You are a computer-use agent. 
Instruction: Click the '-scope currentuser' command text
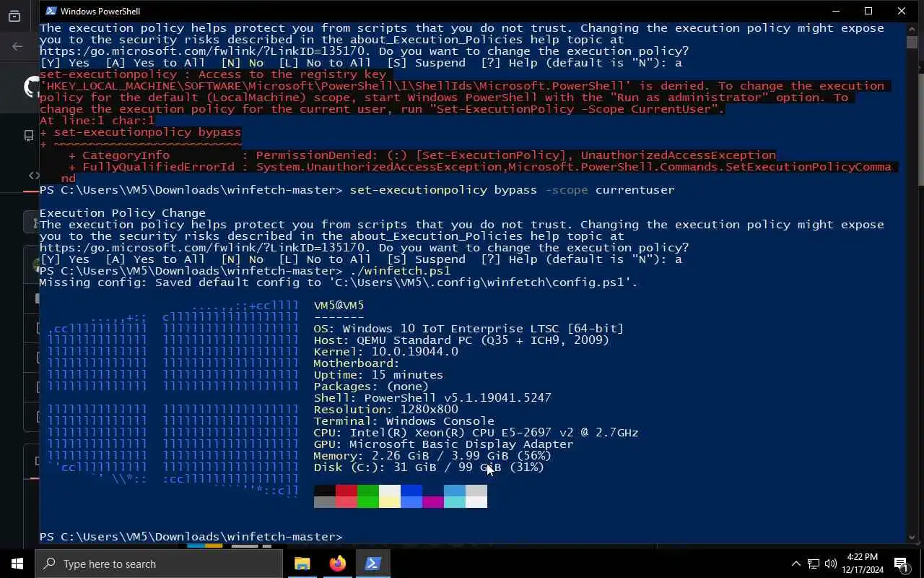point(609,190)
